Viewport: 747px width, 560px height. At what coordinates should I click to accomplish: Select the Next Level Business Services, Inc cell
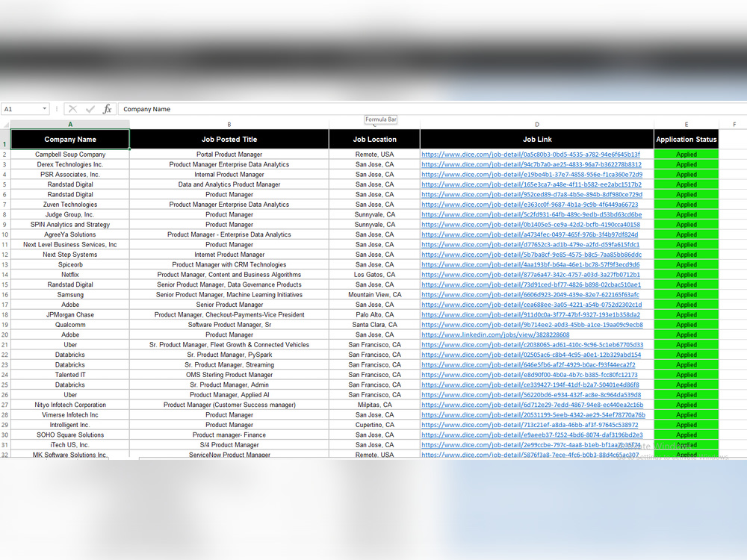[70, 244]
